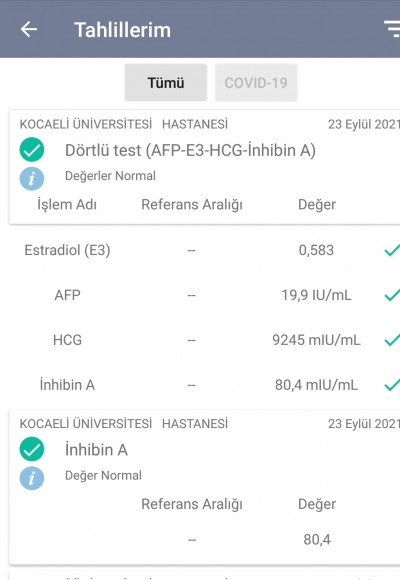This screenshot has height=580, width=400.
Task: Tap checkmark on Estradiol (E3) row
Action: [x=392, y=250]
